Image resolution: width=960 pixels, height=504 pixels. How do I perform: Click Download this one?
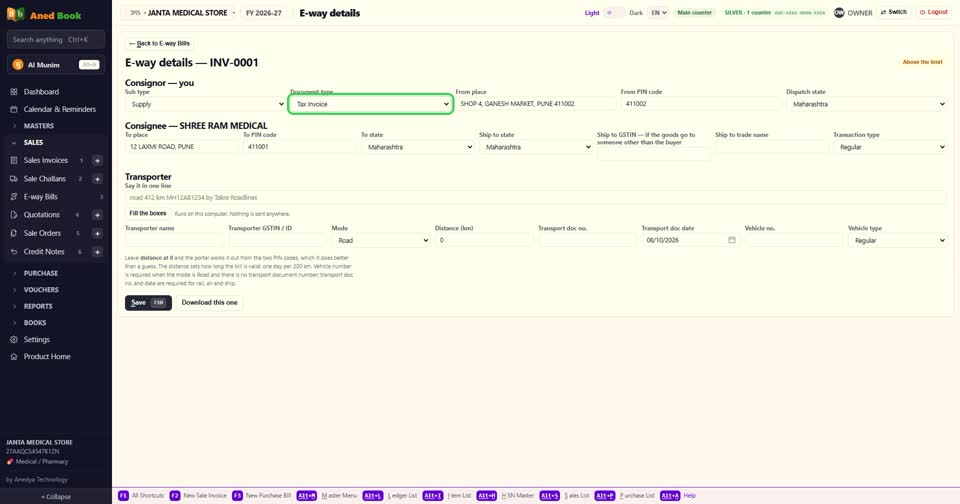click(x=209, y=303)
